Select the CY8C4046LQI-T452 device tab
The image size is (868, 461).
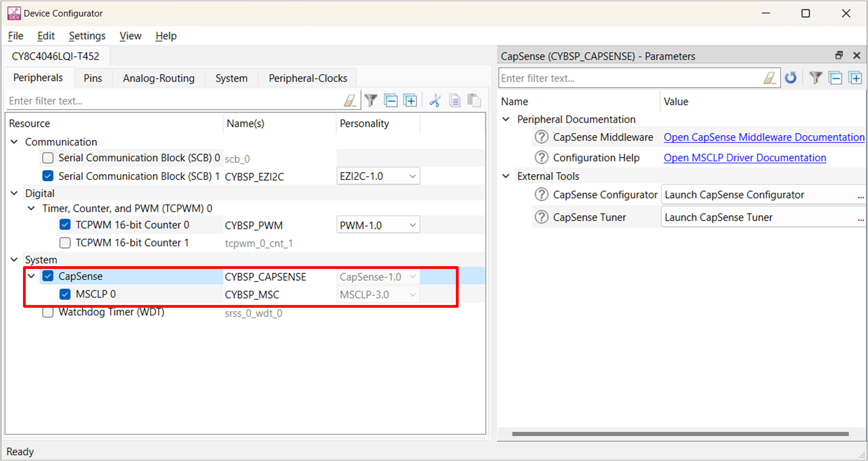click(x=55, y=56)
